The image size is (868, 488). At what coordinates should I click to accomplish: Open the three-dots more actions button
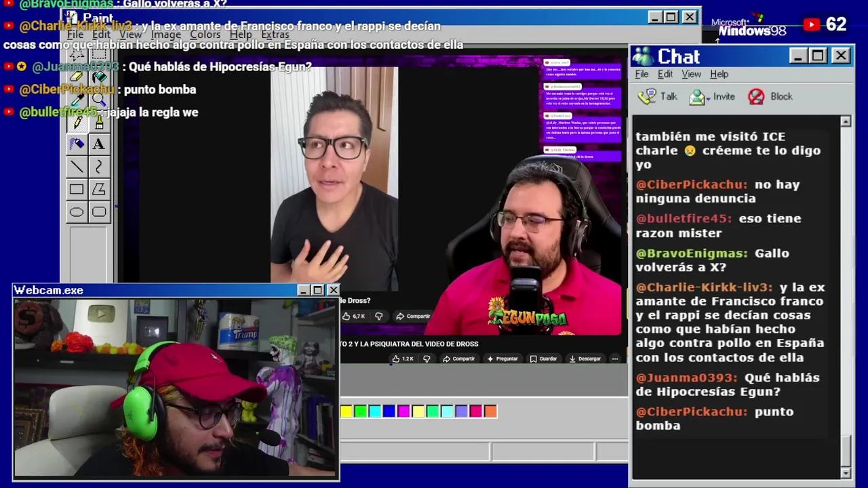pyautogui.click(x=615, y=359)
